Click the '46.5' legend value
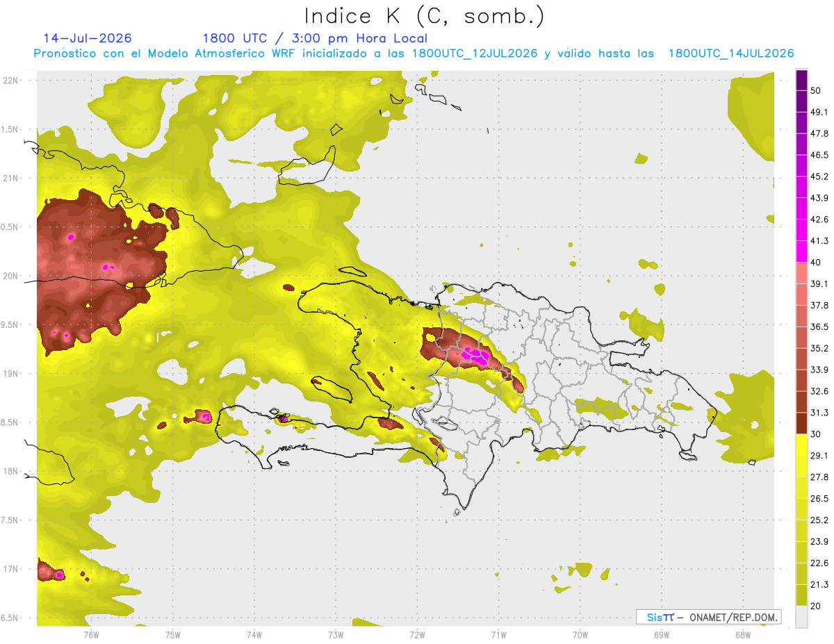The image size is (834, 644). pos(819,155)
